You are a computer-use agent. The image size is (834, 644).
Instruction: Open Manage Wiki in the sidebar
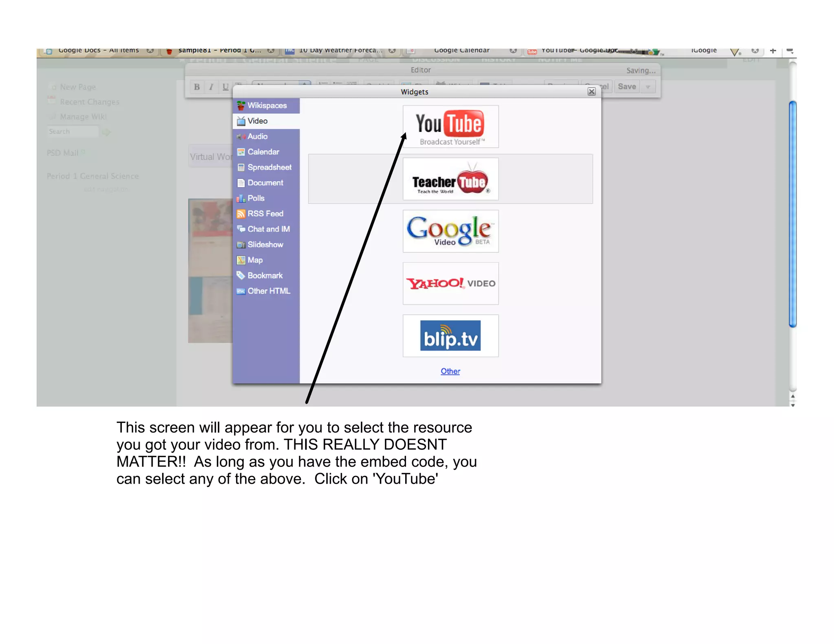(83, 117)
